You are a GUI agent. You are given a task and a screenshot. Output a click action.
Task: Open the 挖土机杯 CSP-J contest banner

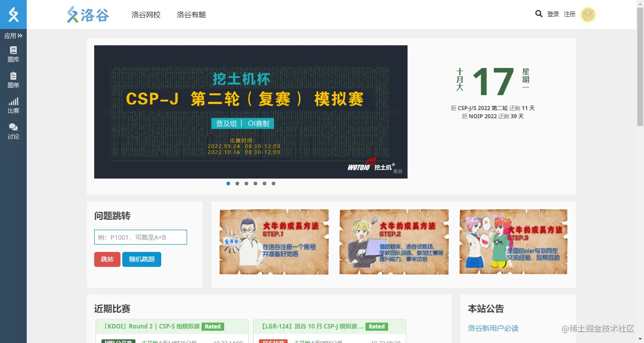pyautogui.click(x=250, y=112)
